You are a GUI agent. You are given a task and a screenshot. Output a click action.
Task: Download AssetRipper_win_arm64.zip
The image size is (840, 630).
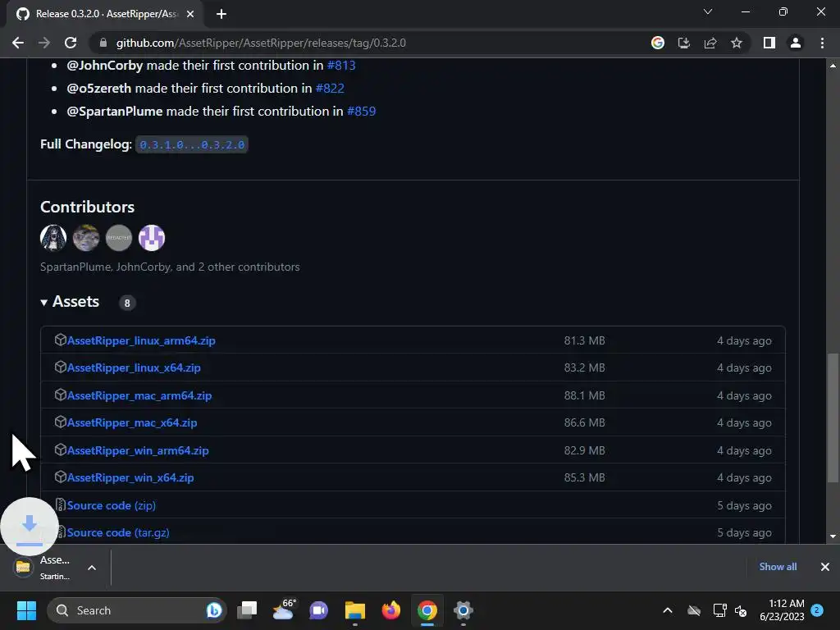(138, 451)
